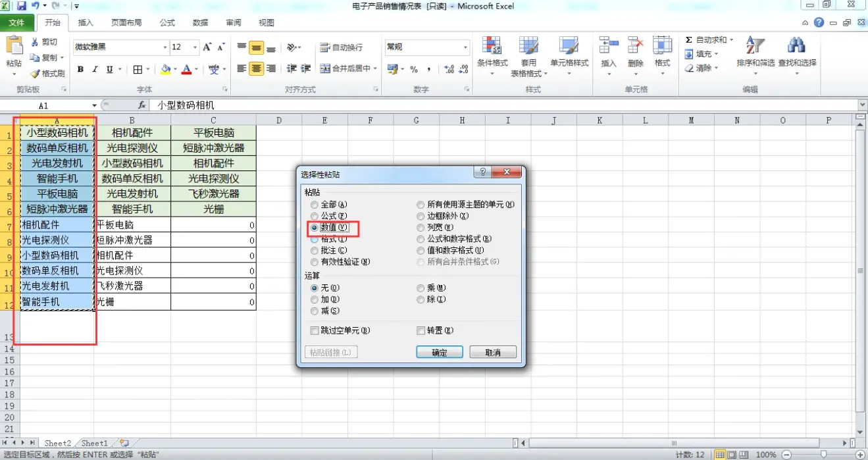Click the Paste (粘贴) clipboard icon
868x460 pixels.
[x=13, y=46]
